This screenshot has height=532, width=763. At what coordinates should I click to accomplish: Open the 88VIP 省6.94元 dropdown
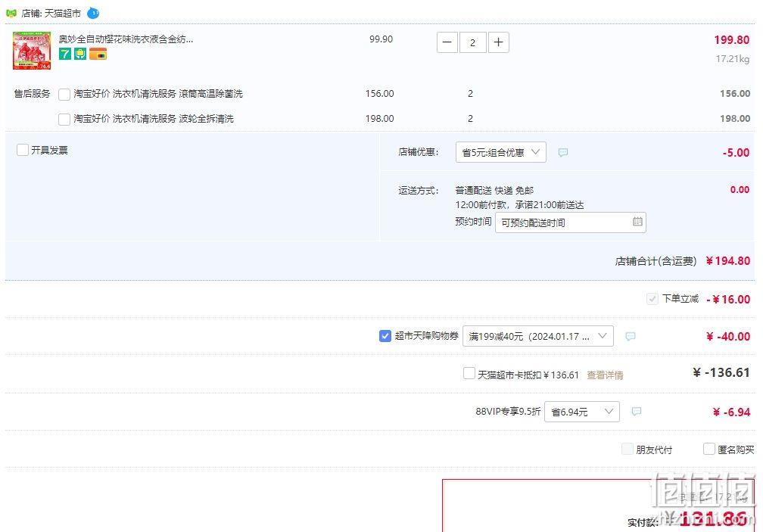point(582,412)
